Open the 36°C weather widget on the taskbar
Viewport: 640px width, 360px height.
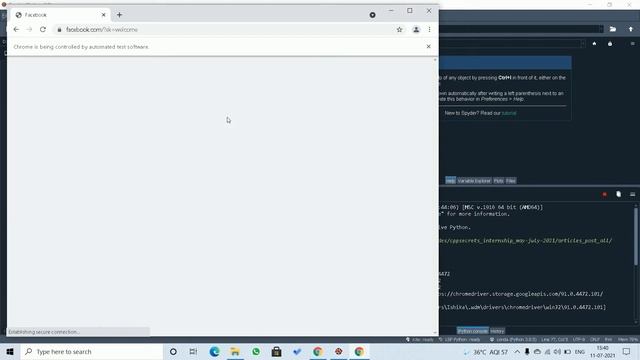(x=486, y=352)
